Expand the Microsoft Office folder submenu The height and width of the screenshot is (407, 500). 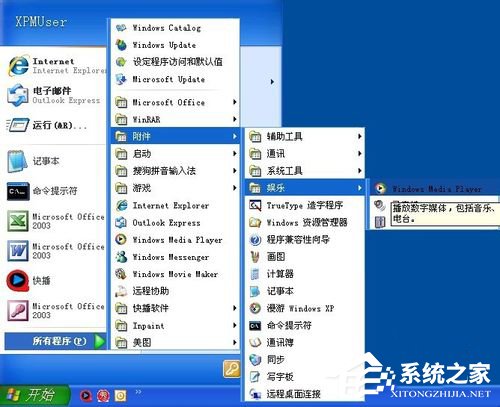(x=175, y=102)
